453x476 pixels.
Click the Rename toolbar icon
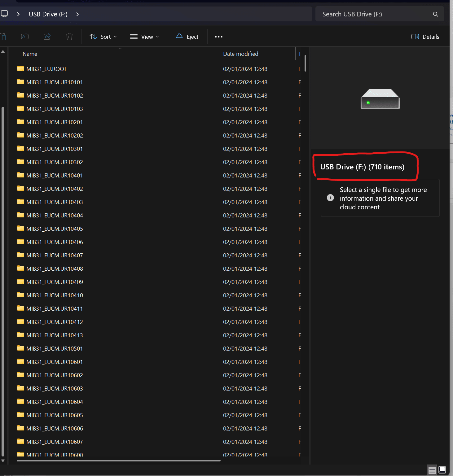tap(25, 37)
